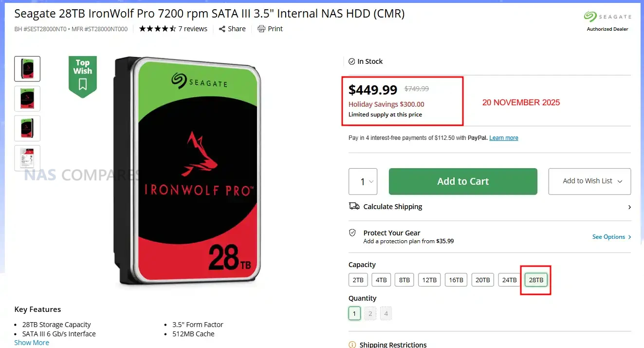Click the Print icon

click(261, 29)
